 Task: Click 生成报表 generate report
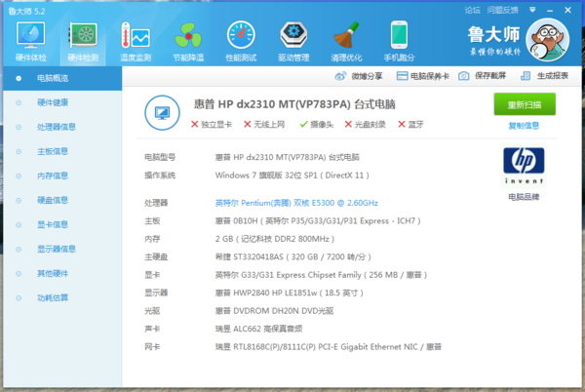point(546,76)
